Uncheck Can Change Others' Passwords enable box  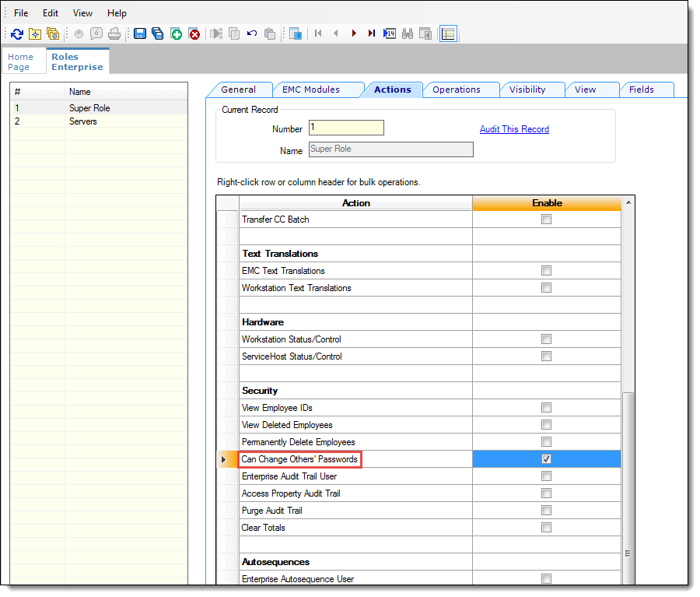[546, 458]
